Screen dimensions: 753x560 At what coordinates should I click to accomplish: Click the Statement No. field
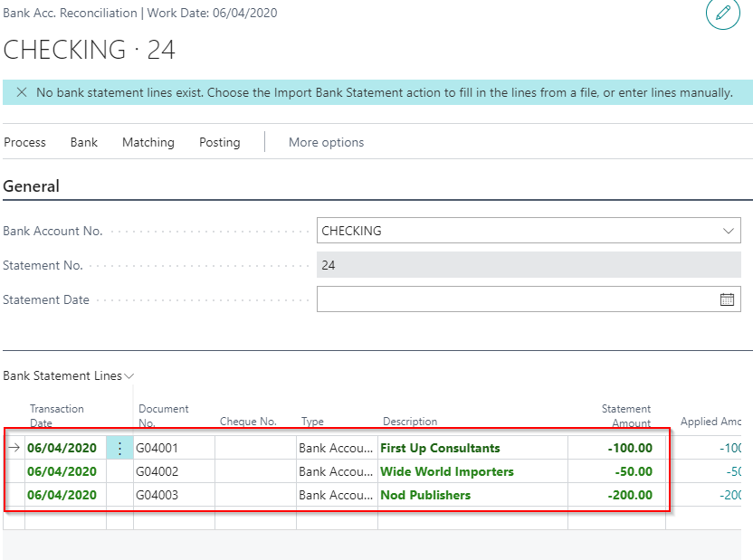point(529,266)
